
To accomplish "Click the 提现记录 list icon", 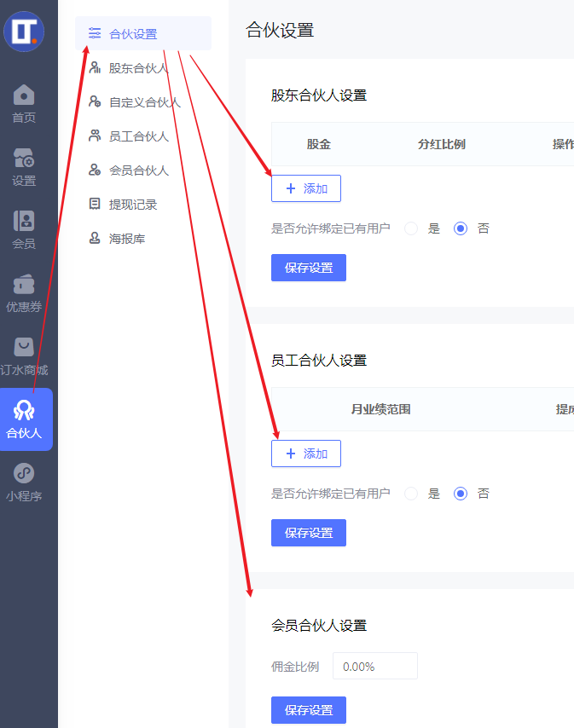I will (95, 205).
